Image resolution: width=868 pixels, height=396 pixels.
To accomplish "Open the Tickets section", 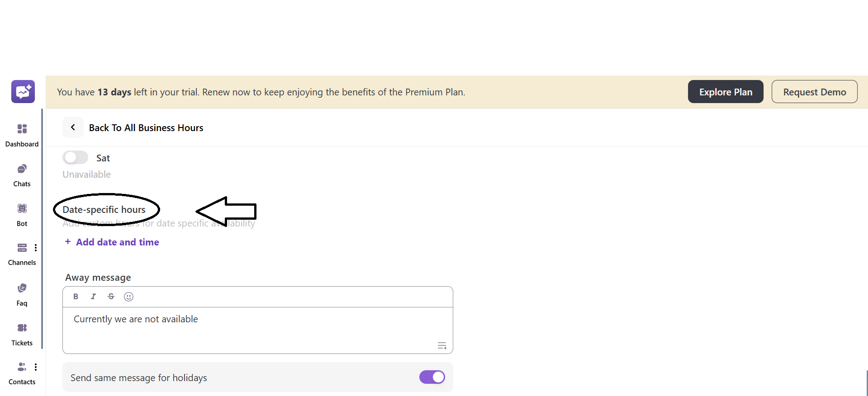I will click(x=22, y=334).
